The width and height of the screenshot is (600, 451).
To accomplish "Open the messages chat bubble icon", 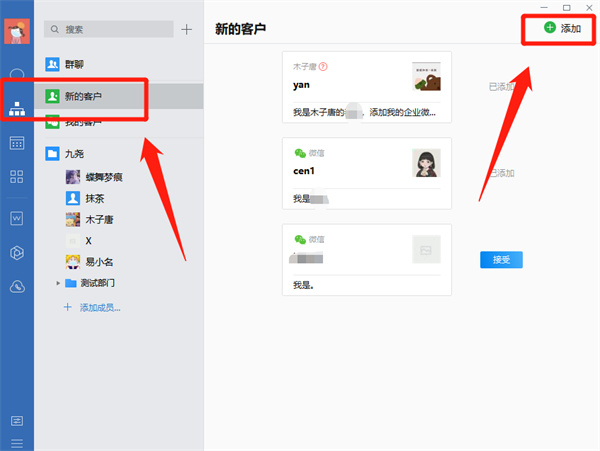I will (x=17, y=74).
